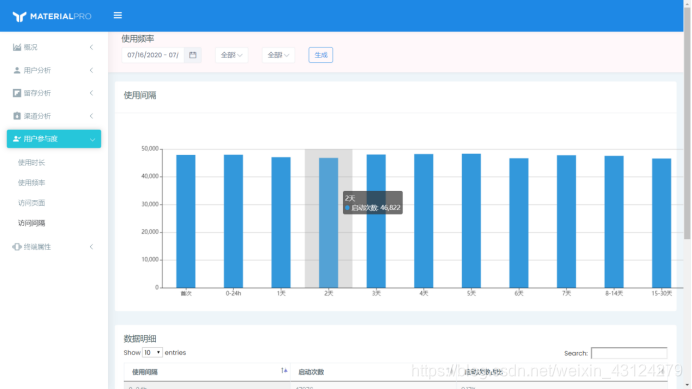Click the 10,000 y-axis label

tap(150, 260)
